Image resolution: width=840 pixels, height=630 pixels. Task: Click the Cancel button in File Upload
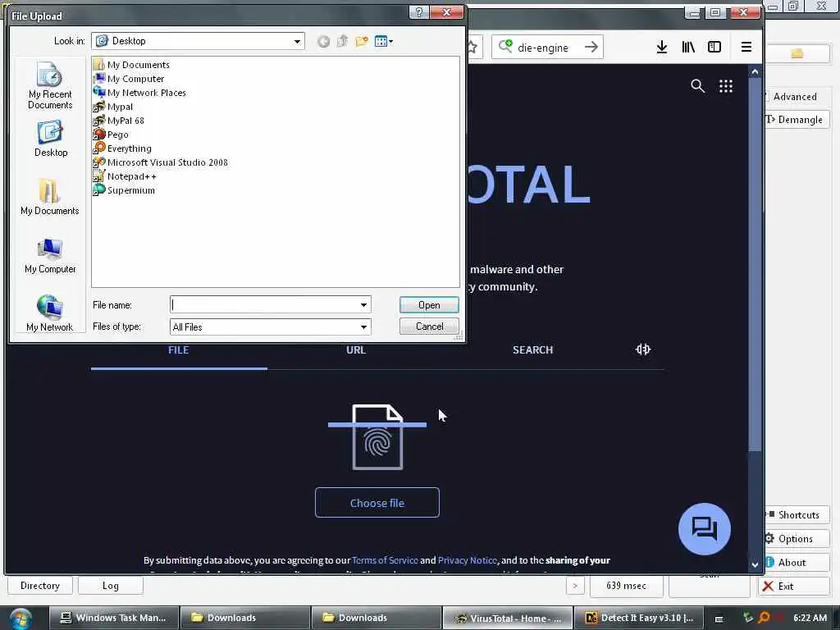(x=429, y=326)
